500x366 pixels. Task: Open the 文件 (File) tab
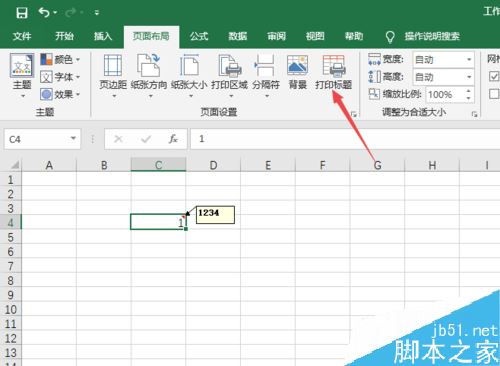tap(22, 36)
